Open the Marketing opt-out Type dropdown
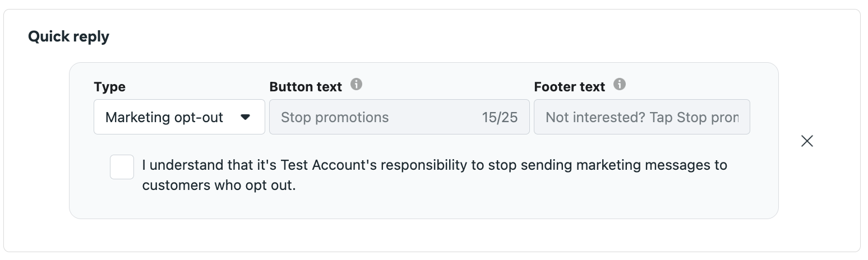Screen dimensions: 868x260 (179, 117)
